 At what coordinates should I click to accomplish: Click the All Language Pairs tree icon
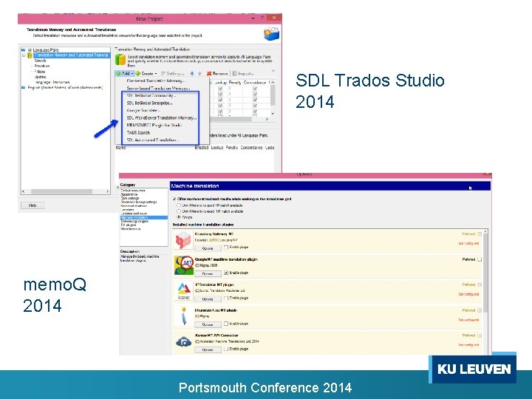(x=24, y=50)
